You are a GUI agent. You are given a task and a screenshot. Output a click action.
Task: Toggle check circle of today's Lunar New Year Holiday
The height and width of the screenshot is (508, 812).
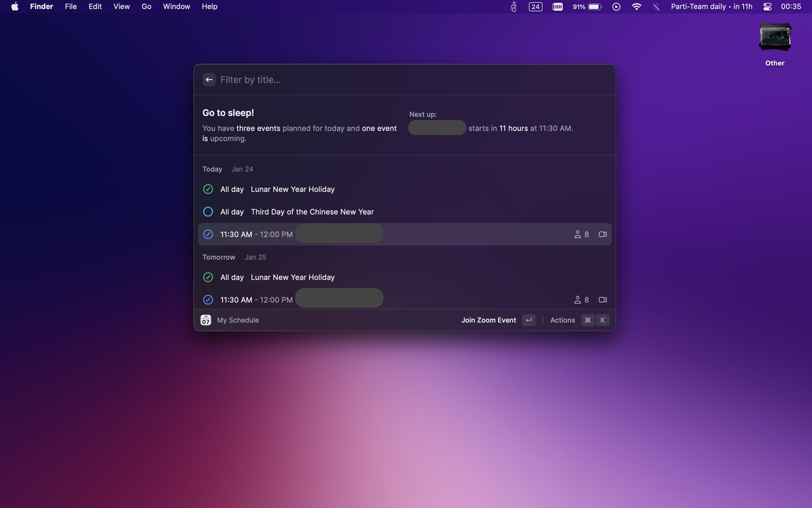(x=208, y=189)
